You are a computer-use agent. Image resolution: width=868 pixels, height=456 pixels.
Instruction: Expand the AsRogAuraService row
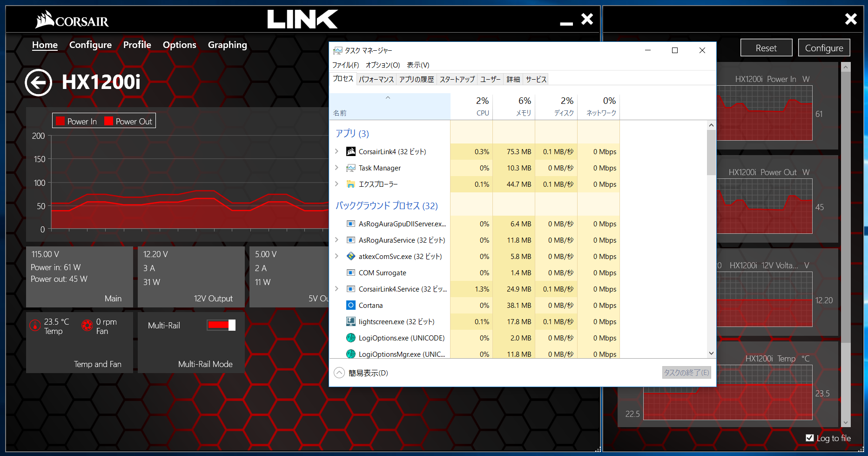(x=336, y=240)
